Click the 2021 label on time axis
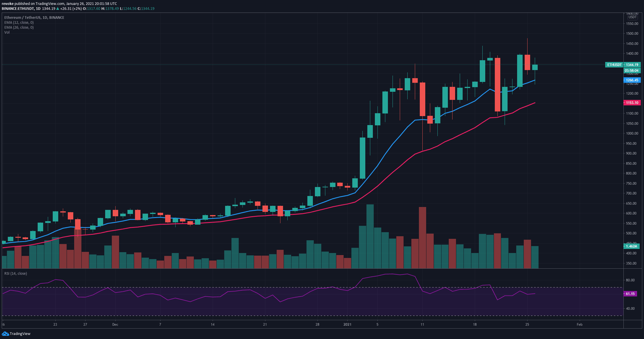 [x=347, y=325]
